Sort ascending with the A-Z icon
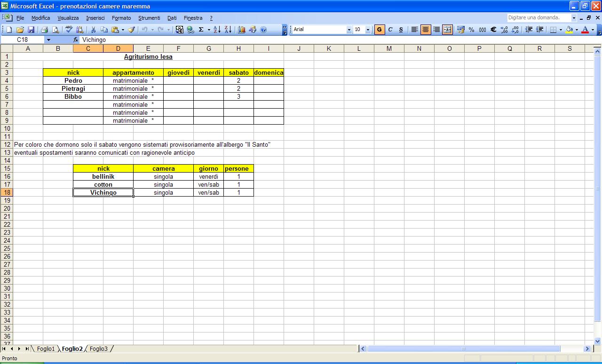 click(x=217, y=30)
